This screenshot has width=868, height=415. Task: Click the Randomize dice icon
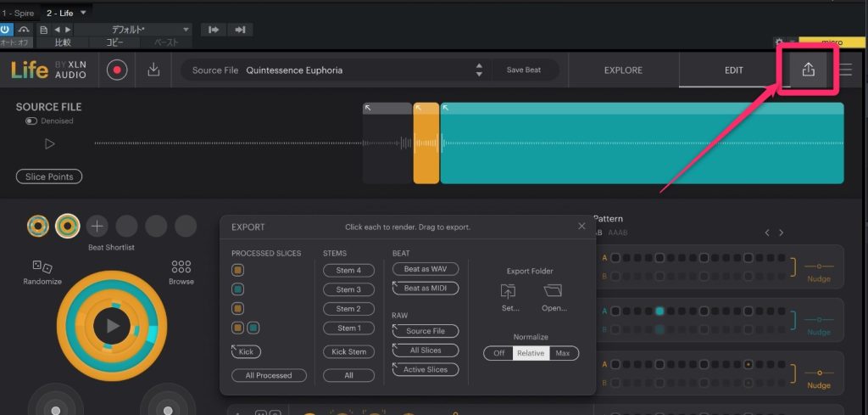(x=42, y=267)
